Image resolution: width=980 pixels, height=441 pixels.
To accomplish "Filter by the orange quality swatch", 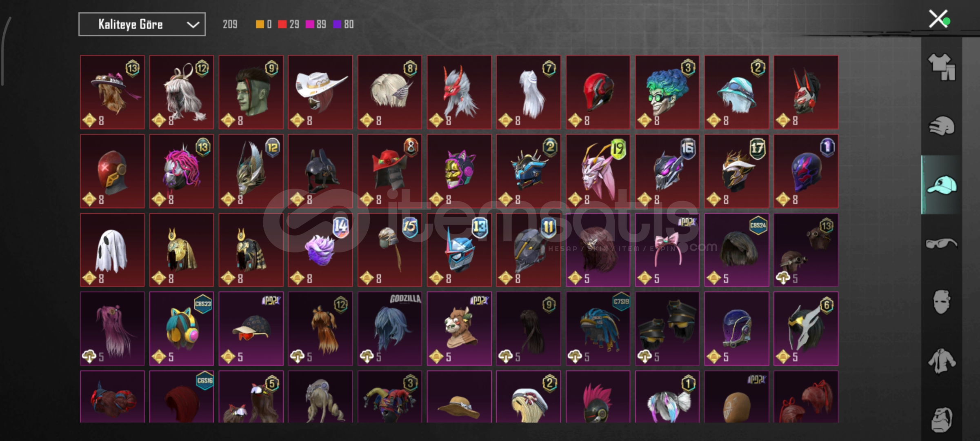I will 260,24.
